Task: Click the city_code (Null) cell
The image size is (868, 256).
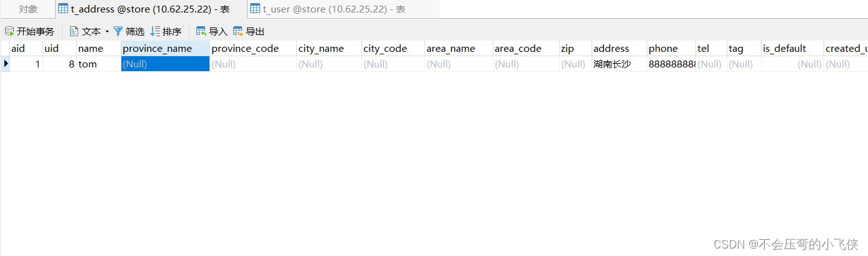Action: (x=393, y=64)
